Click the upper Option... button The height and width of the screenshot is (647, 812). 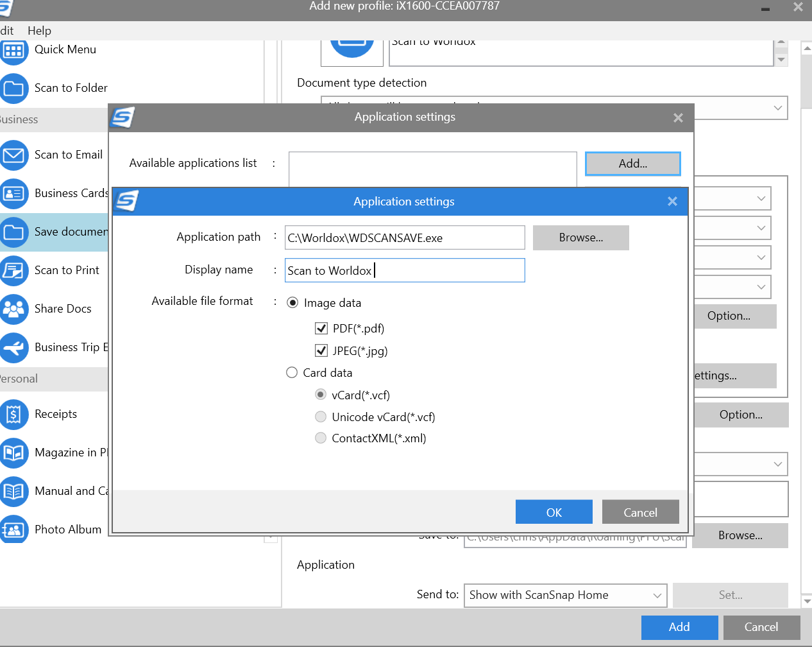pos(735,316)
